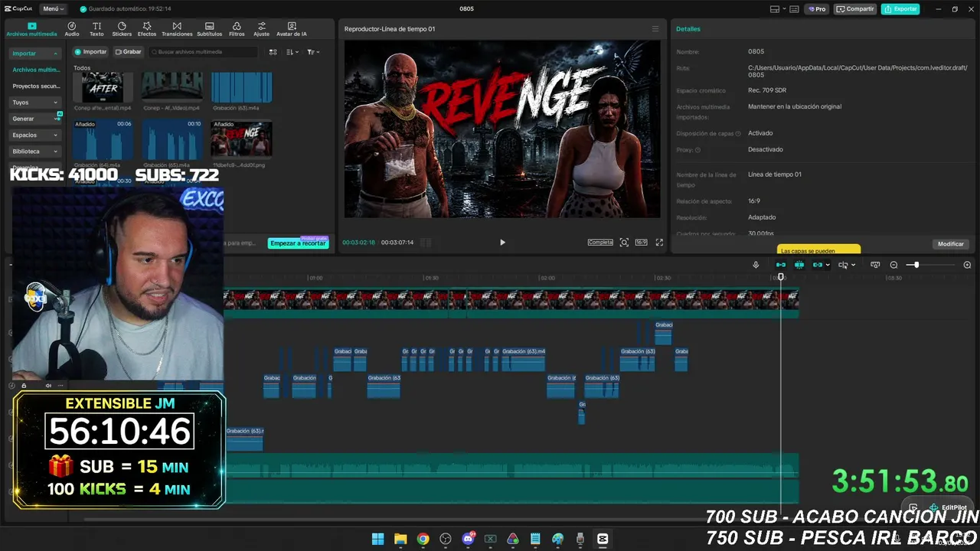Open the player panel hamburger menu
This screenshot has width=980, height=551.
(655, 29)
